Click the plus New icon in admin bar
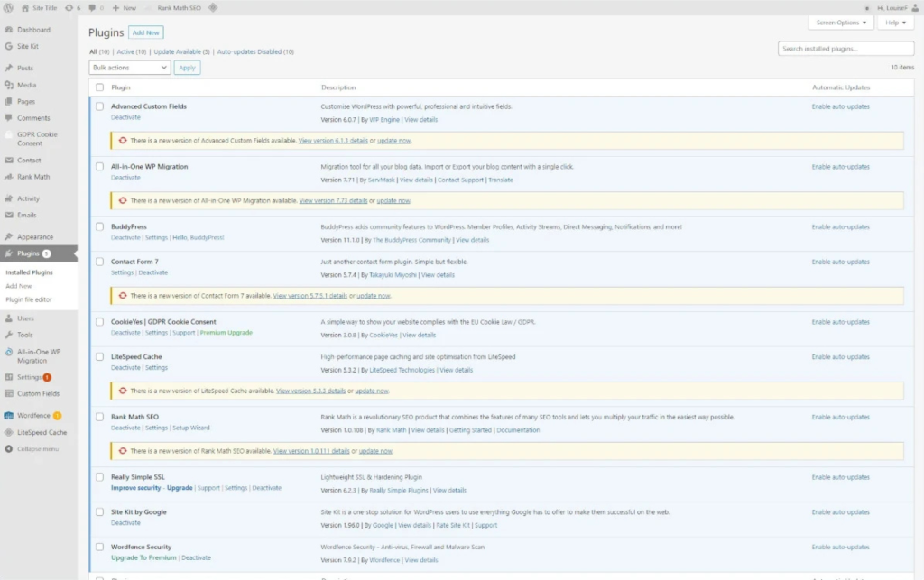 (x=115, y=7)
